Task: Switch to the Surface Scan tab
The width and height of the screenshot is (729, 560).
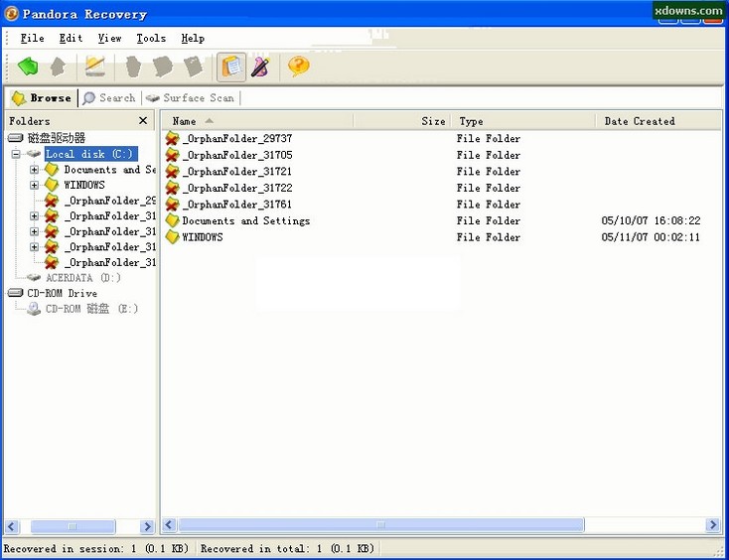Action: point(190,97)
